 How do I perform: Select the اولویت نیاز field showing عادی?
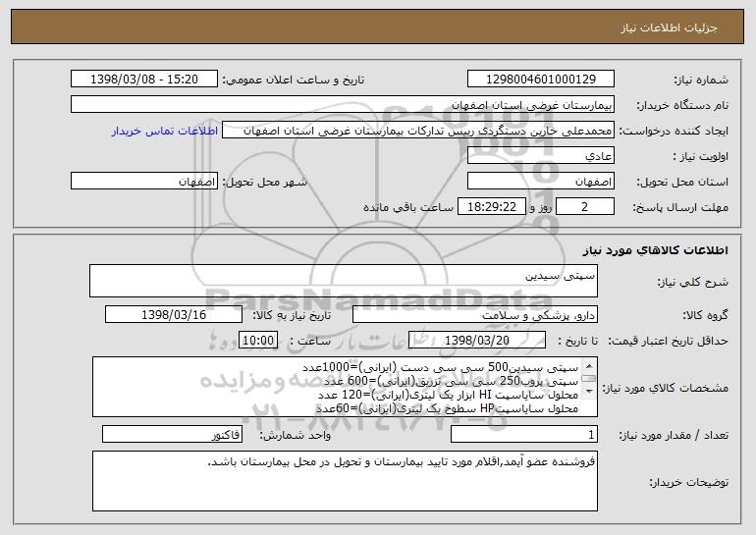pyautogui.click(x=540, y=156)
